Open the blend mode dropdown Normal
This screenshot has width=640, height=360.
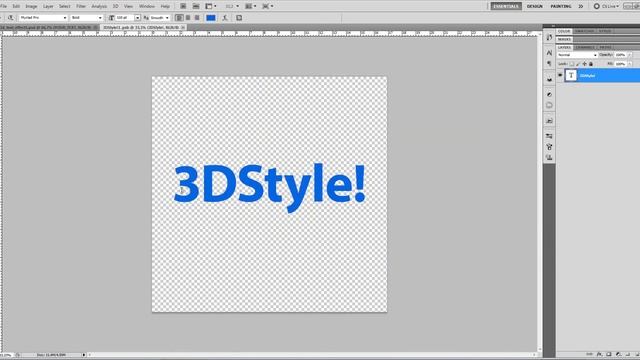coord(577,55)
